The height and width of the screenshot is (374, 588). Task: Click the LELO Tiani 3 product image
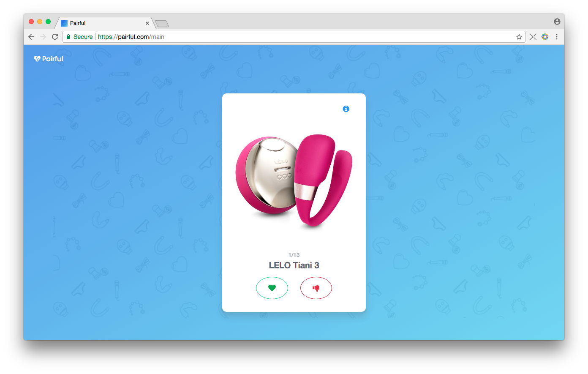[294, 181]
